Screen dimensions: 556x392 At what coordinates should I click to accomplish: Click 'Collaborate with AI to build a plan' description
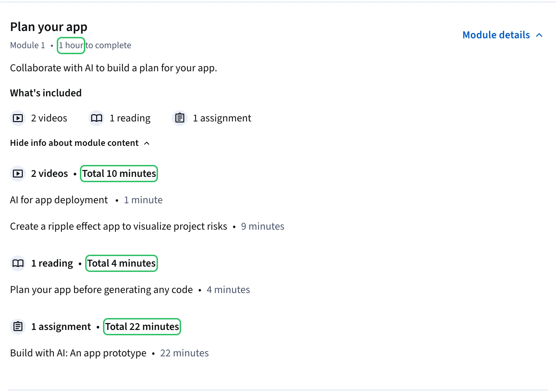pyautogui.click(x=113, y=68)
